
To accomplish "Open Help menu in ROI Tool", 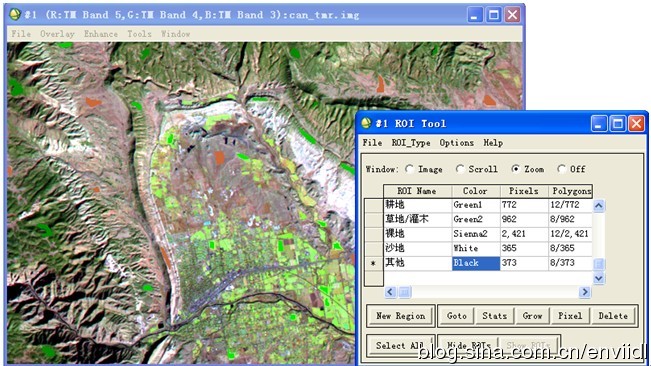I will pyautogui.click(x=493, y=143).
